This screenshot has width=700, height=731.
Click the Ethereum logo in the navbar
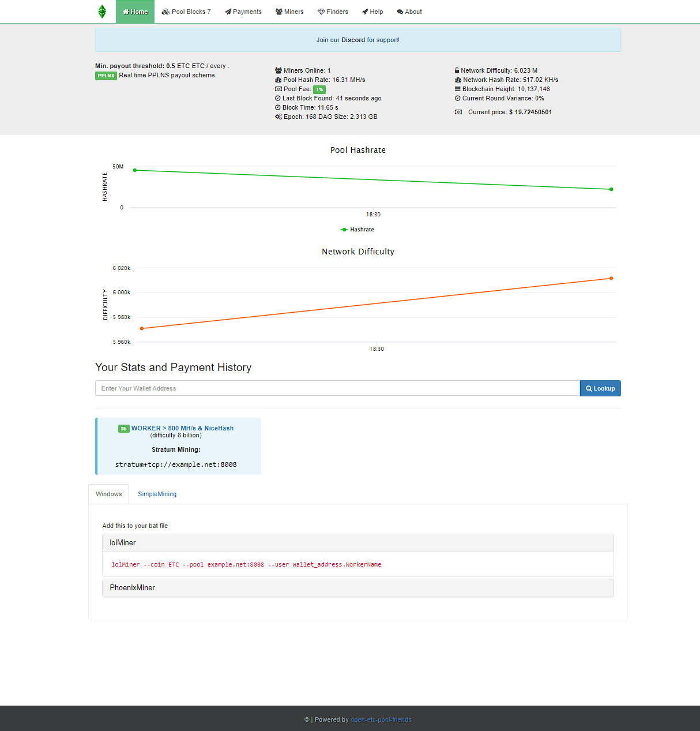(102, 11)
